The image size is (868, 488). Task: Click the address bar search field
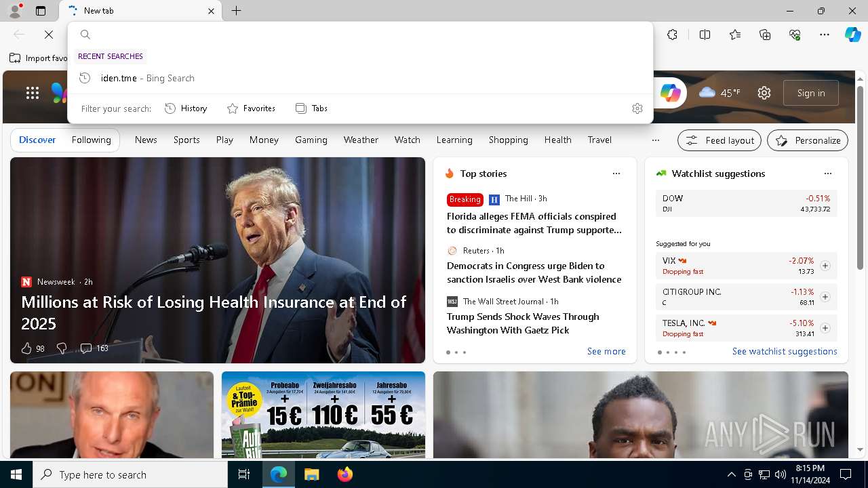[360, 35]
